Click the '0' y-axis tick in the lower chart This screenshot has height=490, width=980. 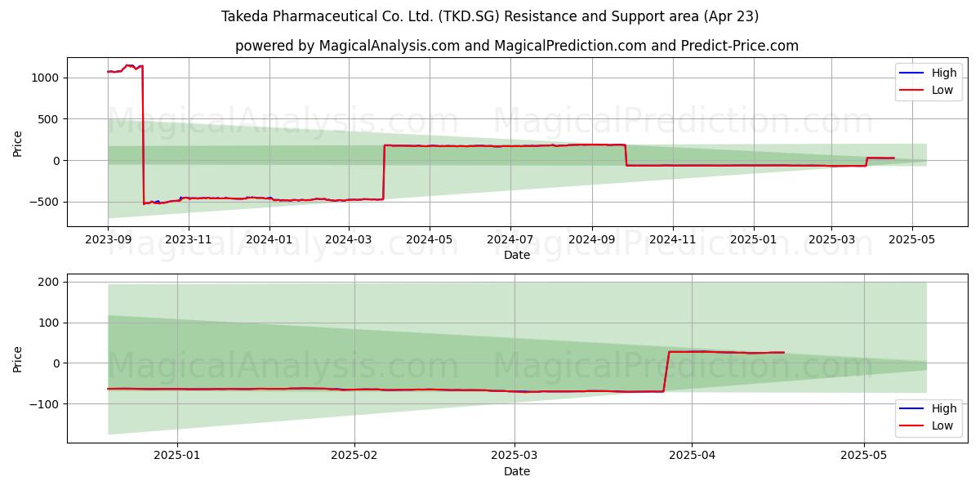tap(57, 363)
